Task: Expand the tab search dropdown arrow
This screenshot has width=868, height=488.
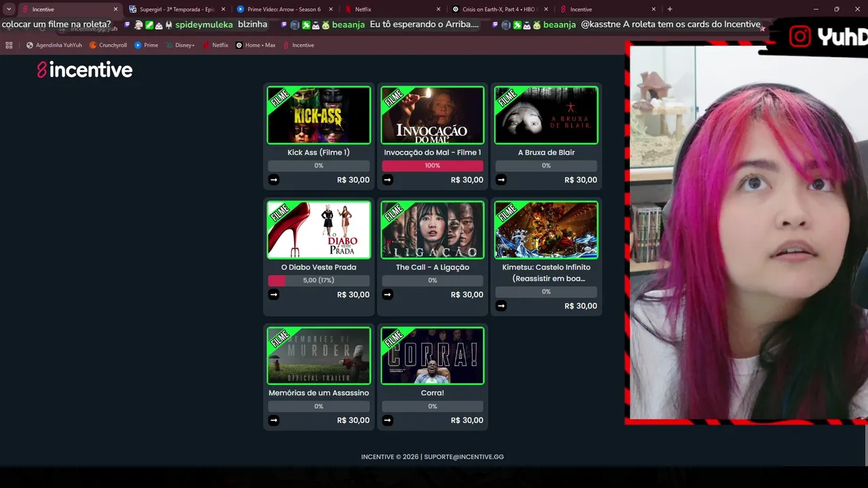Action: click(9, 9)
